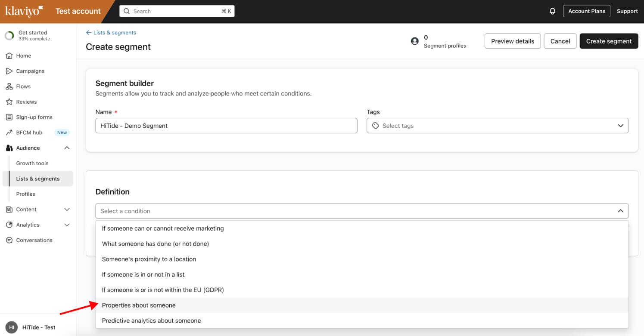Expand the Content sidebar section
Image resolution: width=644 pixels, height=336 pixels.
pos(67,210)
